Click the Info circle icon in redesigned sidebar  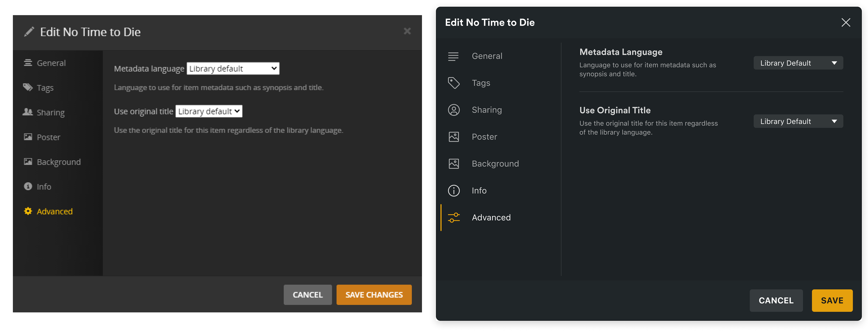click(453, 191)
